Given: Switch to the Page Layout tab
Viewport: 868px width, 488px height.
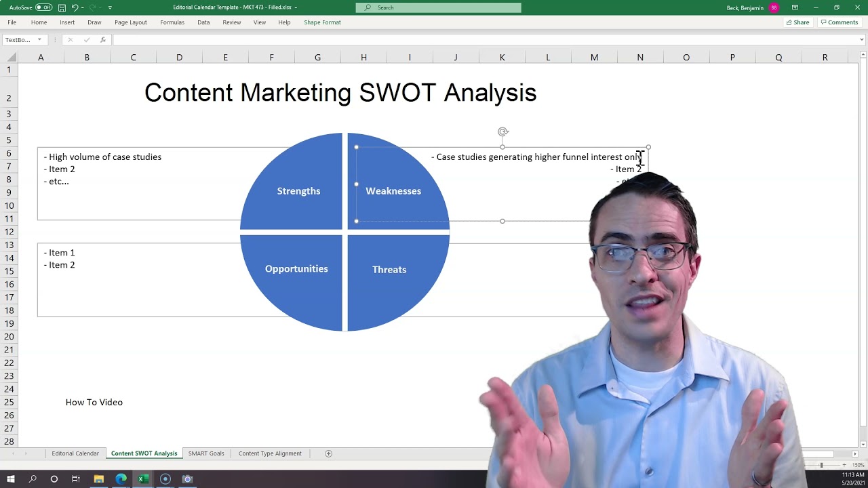Looking at the screenshot, I should (131, 22).
